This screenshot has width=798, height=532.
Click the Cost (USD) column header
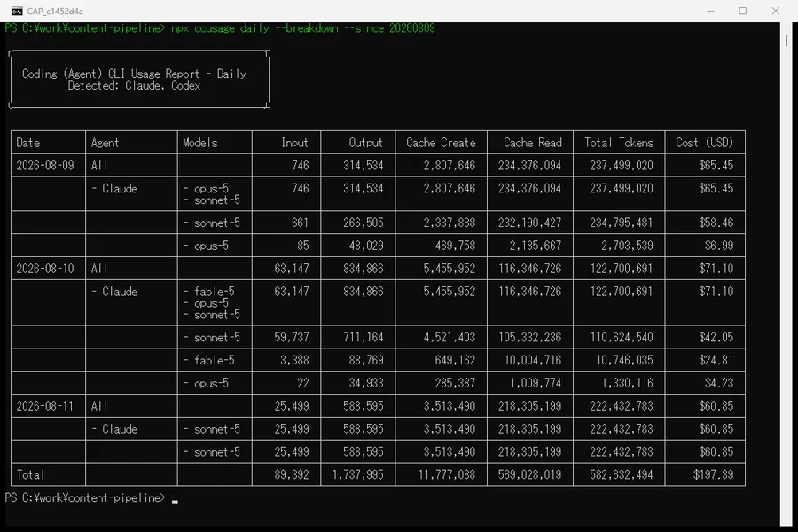(704, 143)
